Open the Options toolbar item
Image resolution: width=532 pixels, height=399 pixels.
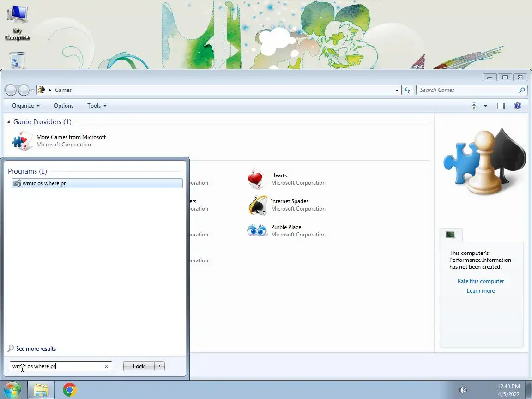click(x=64, y=105)
